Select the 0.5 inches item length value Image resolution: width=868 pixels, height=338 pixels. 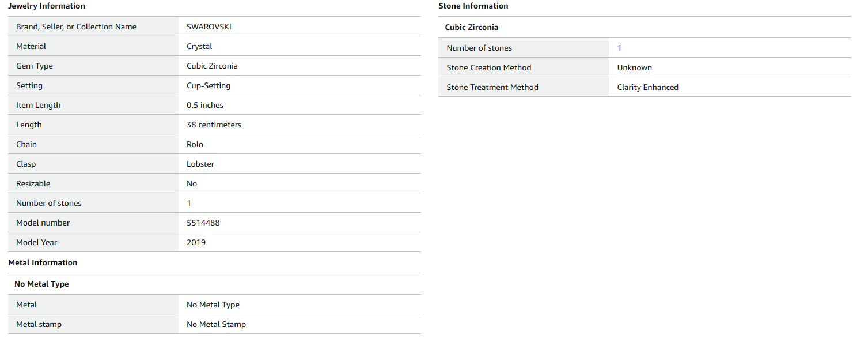coord(205,105)
